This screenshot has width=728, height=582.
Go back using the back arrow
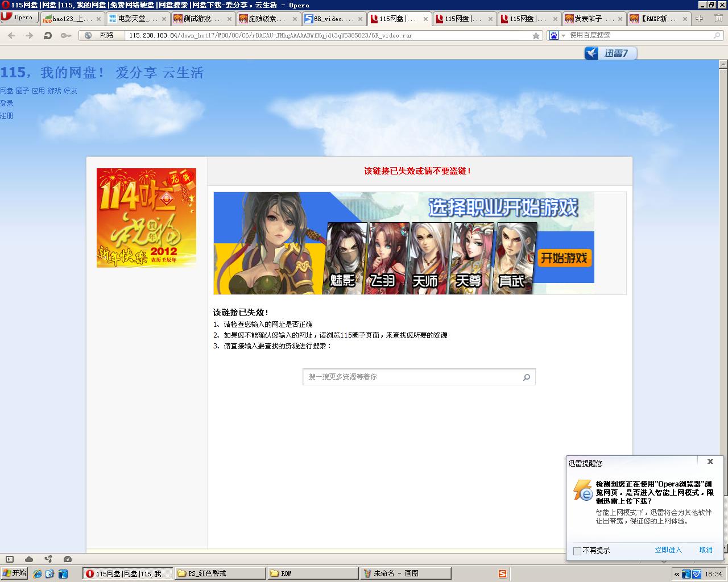pyautogui.click(x=12, y=35)
